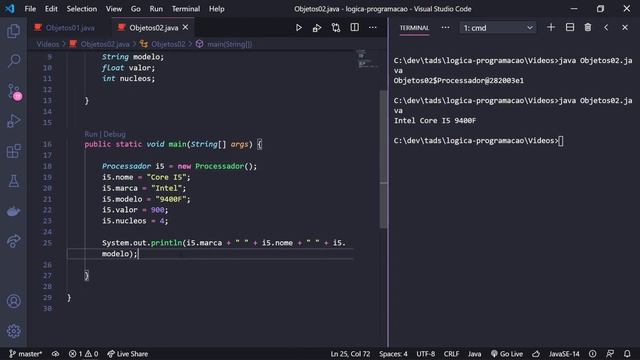Click the Debug CodeLens above main
This screenshot has height=360, width=640.
pyautogui.click(x=115, y=134)
